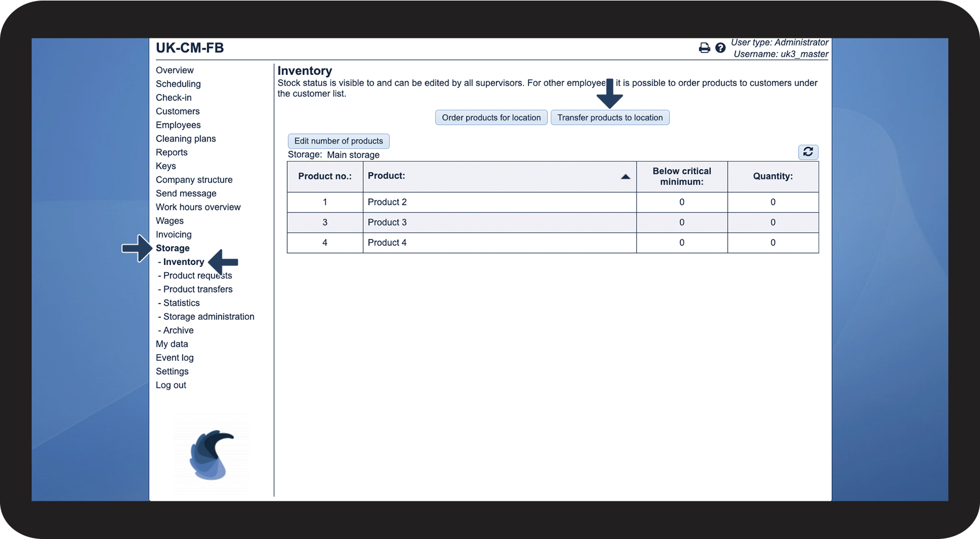Sort by Product using the ascending arrow
The width and height of the screenshot is (980, 539).
point(626,177)
